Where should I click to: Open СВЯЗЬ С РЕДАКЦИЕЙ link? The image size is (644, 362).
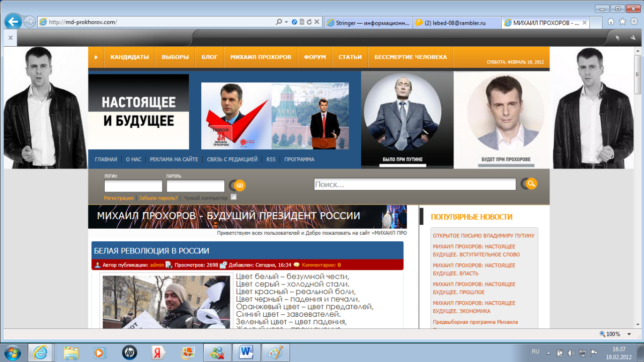pyautogui.click(x=232, y=159)
